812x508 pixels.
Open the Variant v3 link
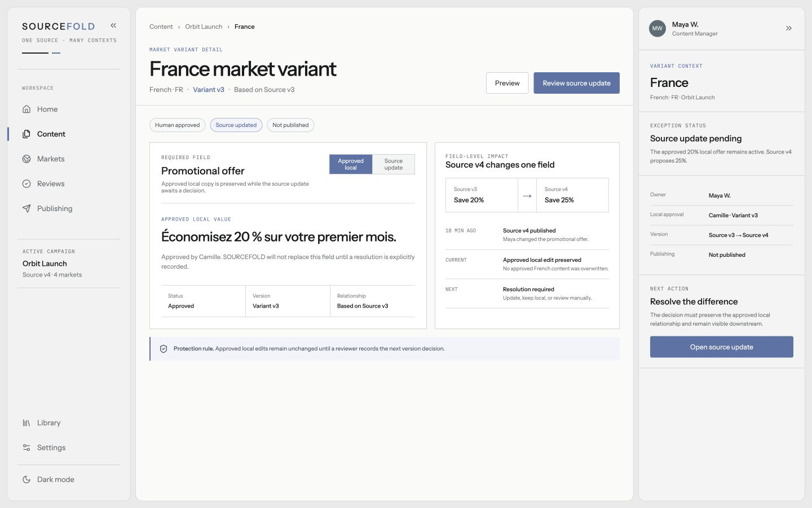[209, 90]
